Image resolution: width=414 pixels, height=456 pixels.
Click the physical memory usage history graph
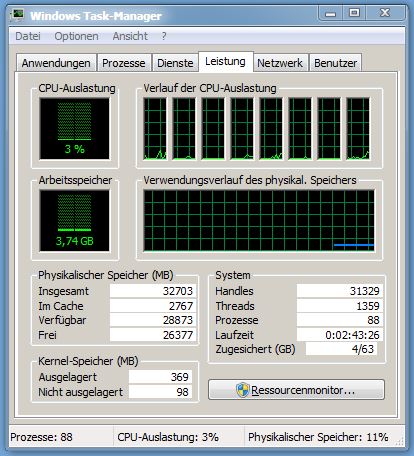259,220
